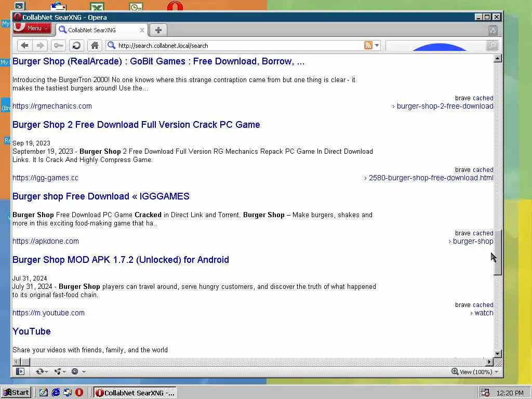The image size is (532, 399).
Task: Open the closed tabs trash icon
Action: [x=493, y=31]
